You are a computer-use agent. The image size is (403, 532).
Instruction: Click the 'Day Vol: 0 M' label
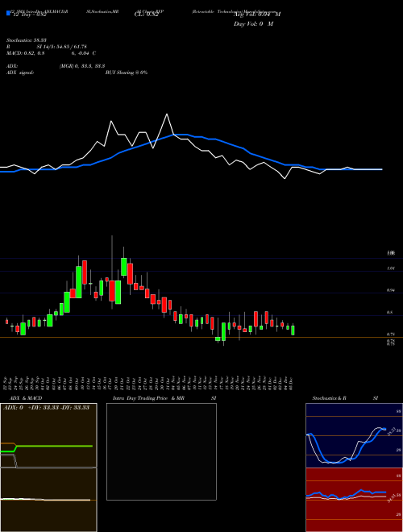tap(253, 24)
